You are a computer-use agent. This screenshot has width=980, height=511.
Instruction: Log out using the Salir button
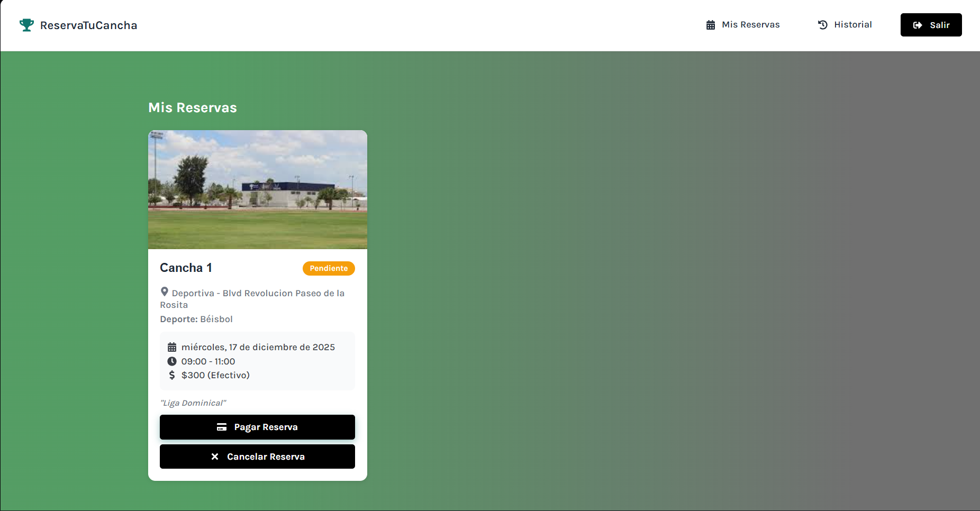point(931,25)
